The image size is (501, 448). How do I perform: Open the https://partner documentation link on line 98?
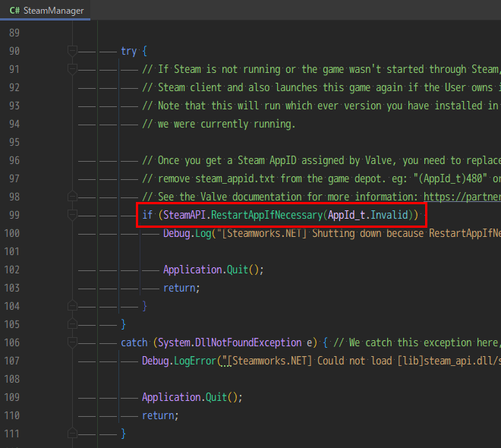tap(462, 197)
